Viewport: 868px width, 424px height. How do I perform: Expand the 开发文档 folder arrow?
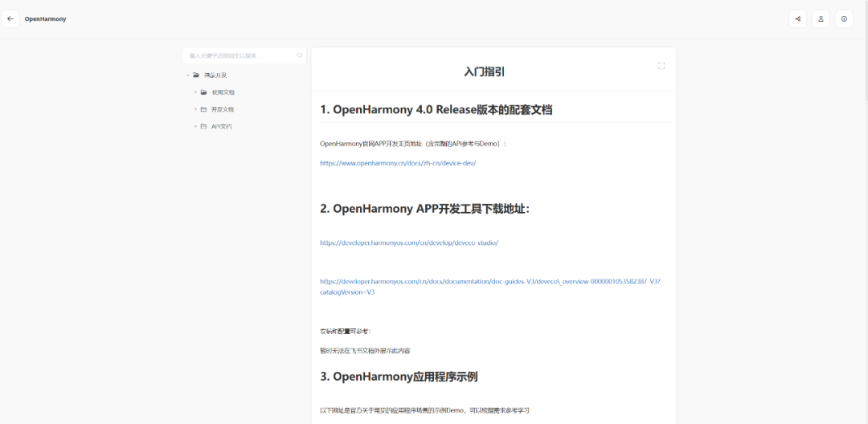pos(195,109)
